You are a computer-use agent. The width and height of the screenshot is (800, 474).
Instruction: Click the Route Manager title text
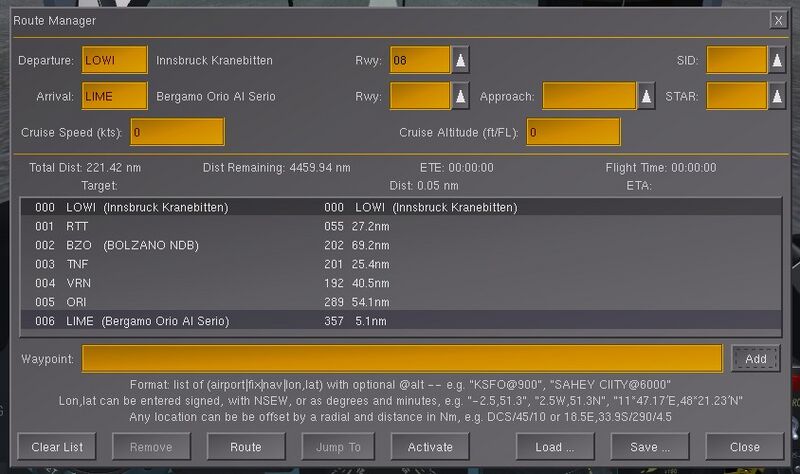pos(55,21)
